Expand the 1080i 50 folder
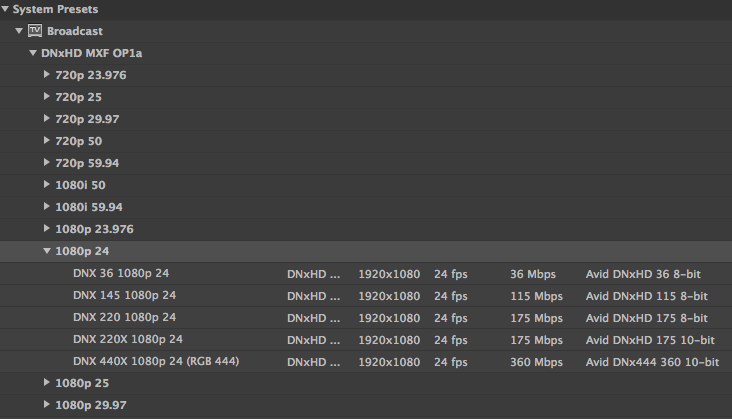Image resolution: width=732 pixels, height=419 pixels. coord(46,184)
